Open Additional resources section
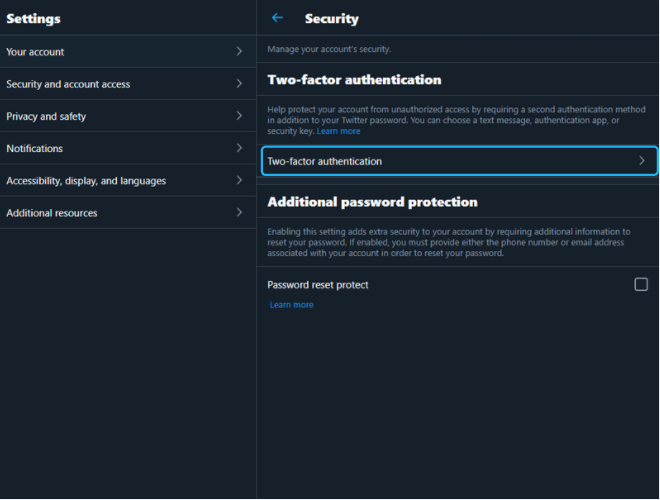 coord(128,213)
